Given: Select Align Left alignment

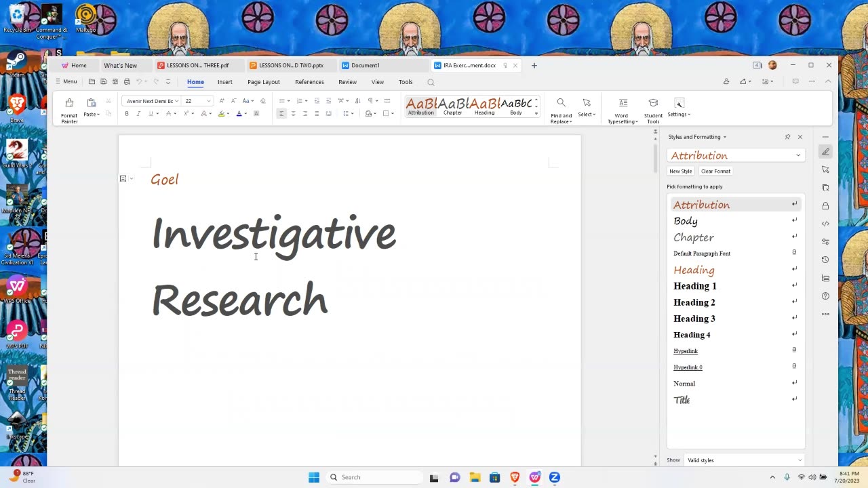Looking at the screenshot, I should pyautogui.click(x=281, y=114).
